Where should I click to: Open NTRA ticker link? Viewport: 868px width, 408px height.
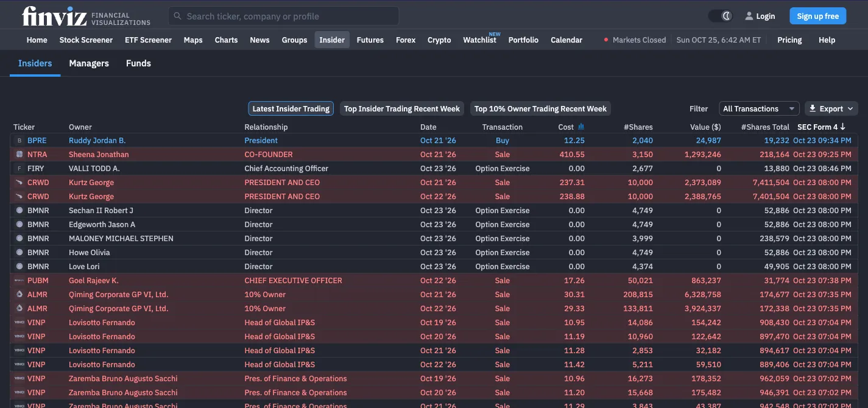37,155
